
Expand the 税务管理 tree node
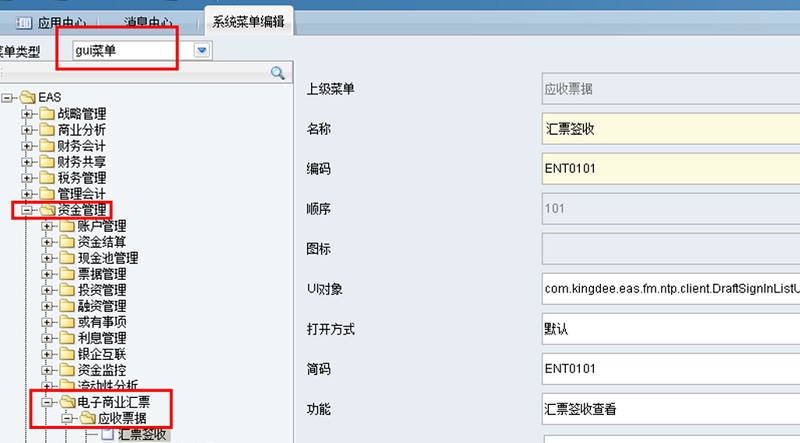[x=27, y=178]
